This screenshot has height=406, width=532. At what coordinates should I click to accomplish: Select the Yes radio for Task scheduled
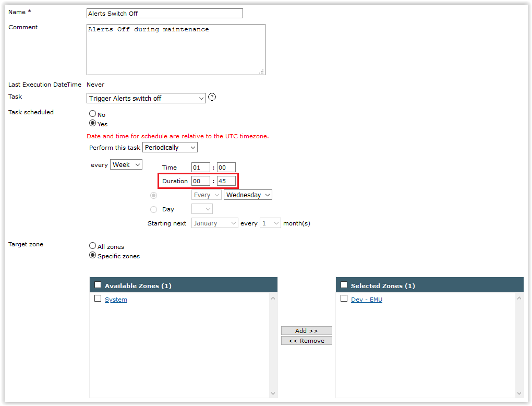[92, 123]
